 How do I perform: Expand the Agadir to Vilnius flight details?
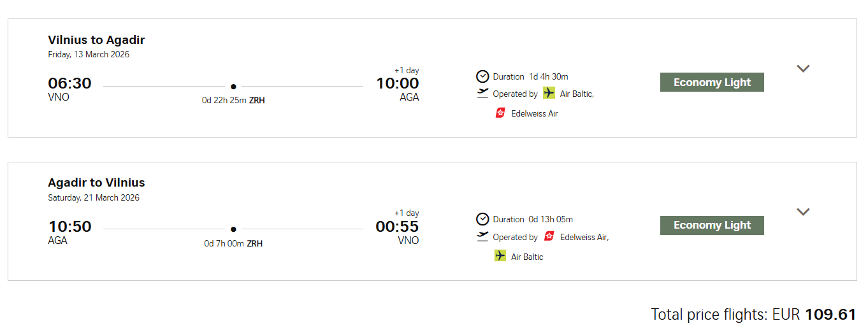tap(803, 212)
